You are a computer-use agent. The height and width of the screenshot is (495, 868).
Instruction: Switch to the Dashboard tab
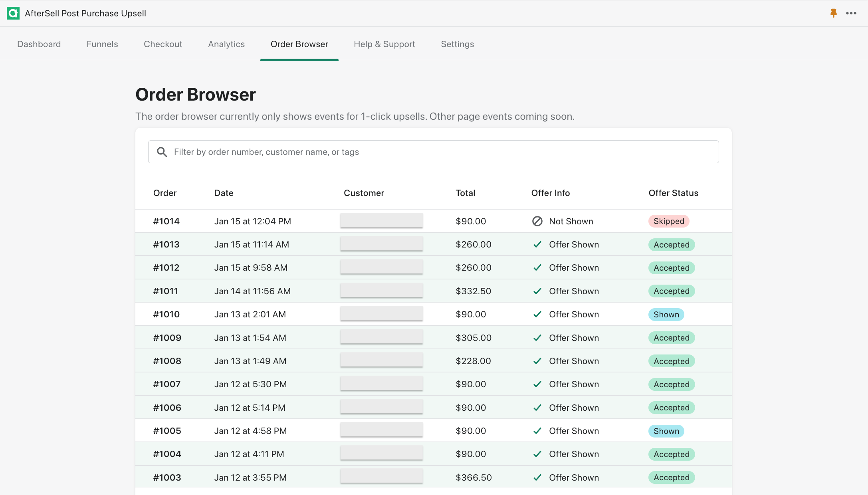(x=39, y=44)
